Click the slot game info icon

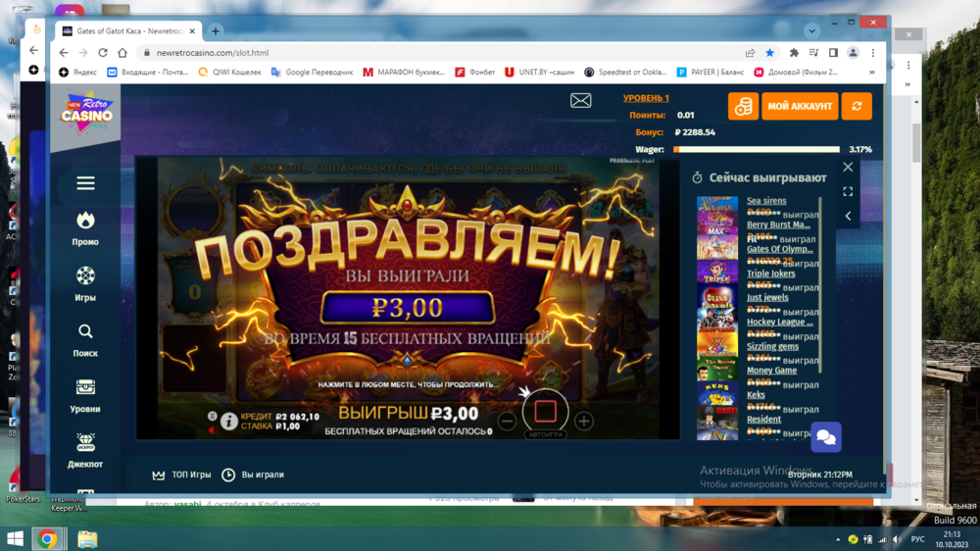229,422
